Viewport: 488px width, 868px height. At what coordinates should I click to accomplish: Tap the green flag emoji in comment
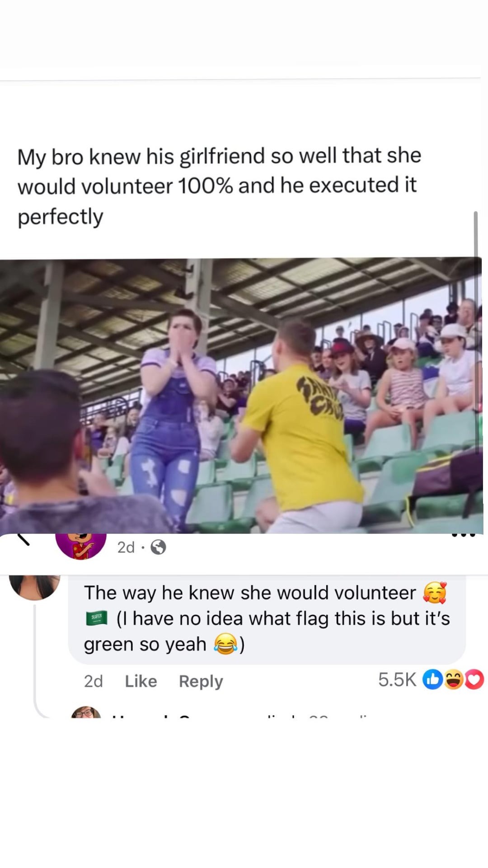point(97,618)
